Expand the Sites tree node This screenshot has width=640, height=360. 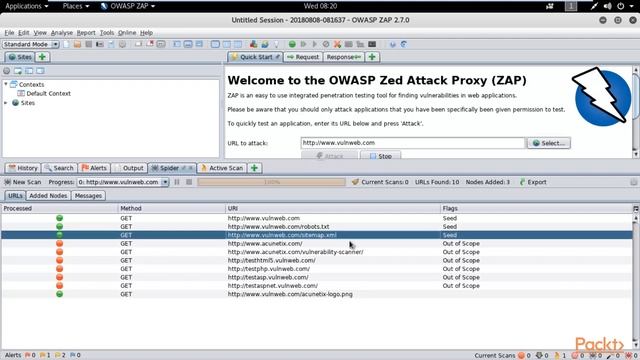pyautogui.click(x=6, y=103)
